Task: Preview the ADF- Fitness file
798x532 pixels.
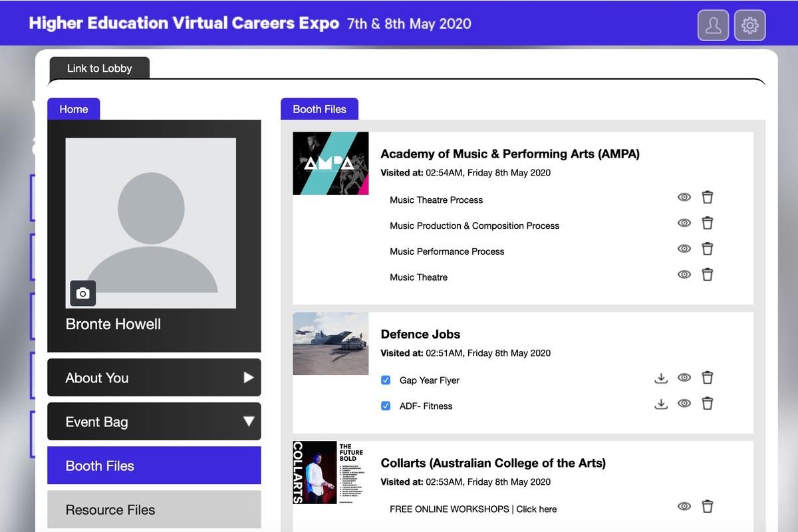Action: tap(684, 404)
